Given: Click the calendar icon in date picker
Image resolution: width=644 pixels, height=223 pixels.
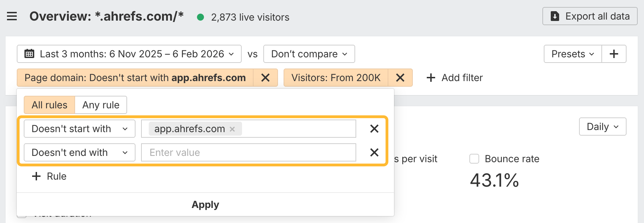Looking at the screenshot, I should pos(29,54).
